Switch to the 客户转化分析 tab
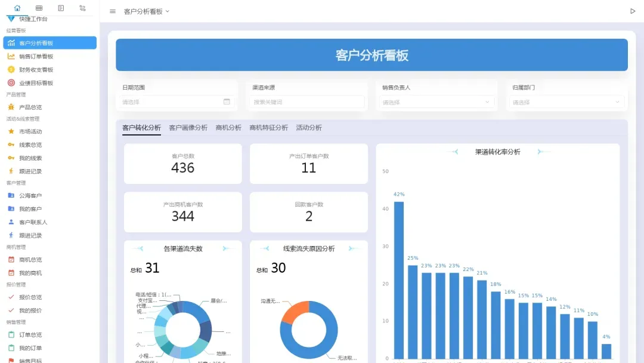Viewport: 644px width, 363px height. [x=141, y=128]
